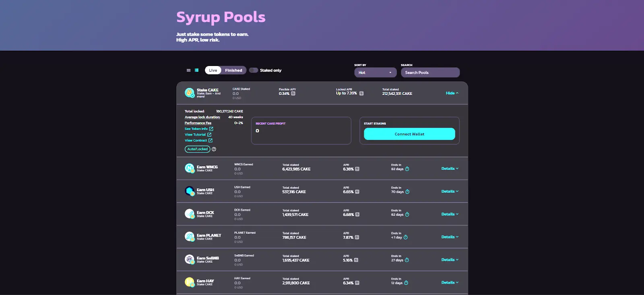Open View Tutorial external link icon
The height and width of the screenshot is (295, 644).
tap(209, 134)
